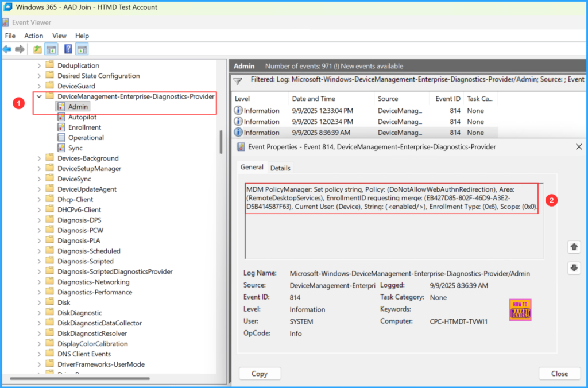
Task: Go to next event with down arrow
Action: pos(574,268)
